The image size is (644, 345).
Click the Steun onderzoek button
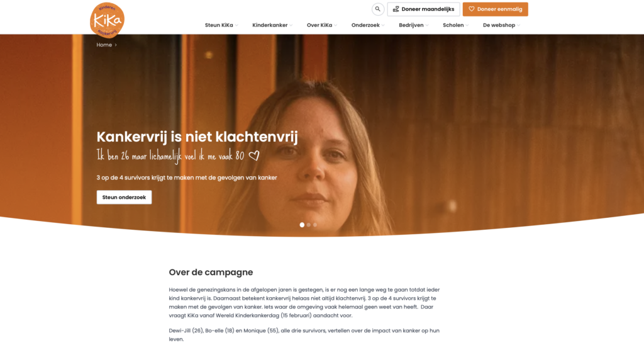(124, 198)
